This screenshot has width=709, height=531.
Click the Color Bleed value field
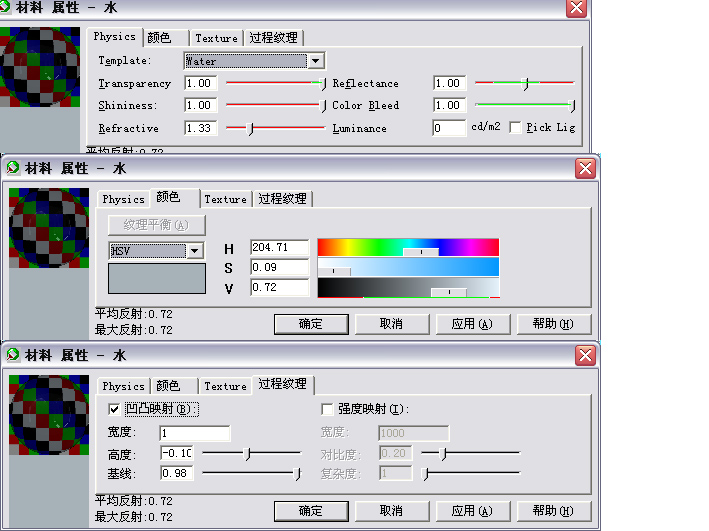[449, 105]
